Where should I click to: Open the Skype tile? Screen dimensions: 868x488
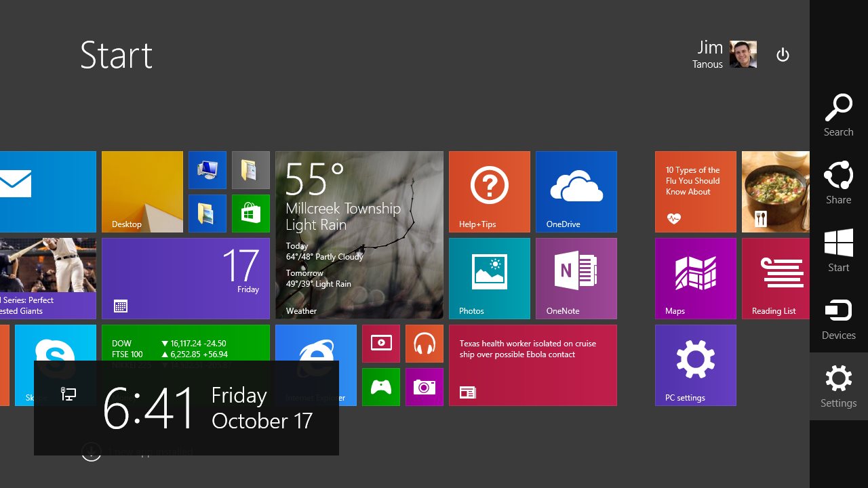coord(56,343)
